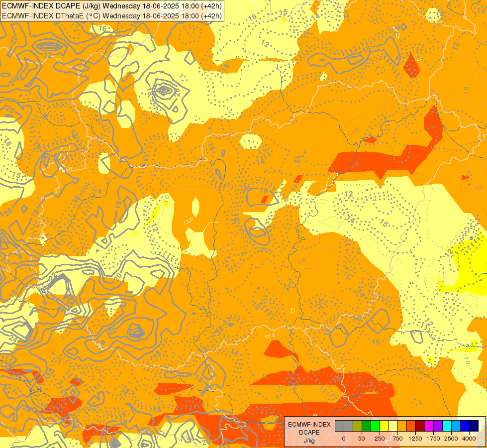Image resolution: width=487 pixels, height=448 pixels.
Task: Click the legend's DCAPE label
Action: coord(309,433)
